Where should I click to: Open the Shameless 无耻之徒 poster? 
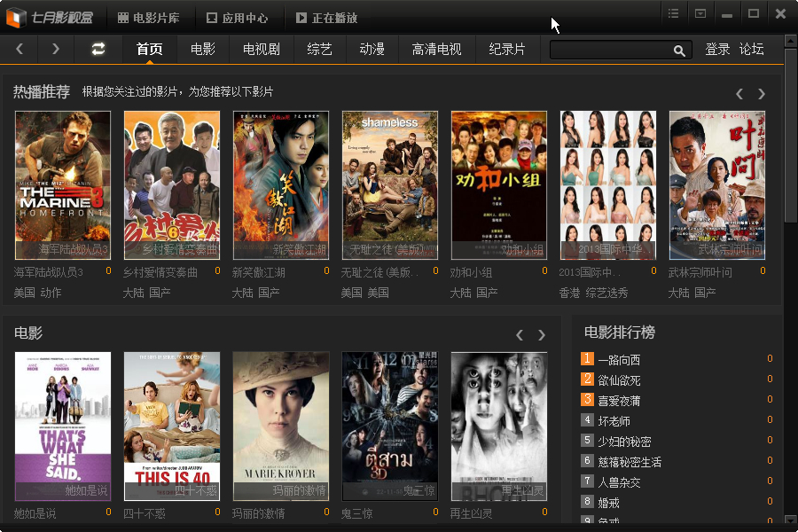390,185
